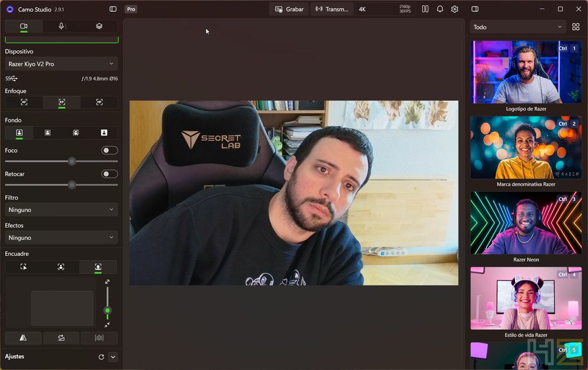This screenshot has height=370, width=588.
Task: Select the no-background-effect Fondo option
Action: (19, 133)
